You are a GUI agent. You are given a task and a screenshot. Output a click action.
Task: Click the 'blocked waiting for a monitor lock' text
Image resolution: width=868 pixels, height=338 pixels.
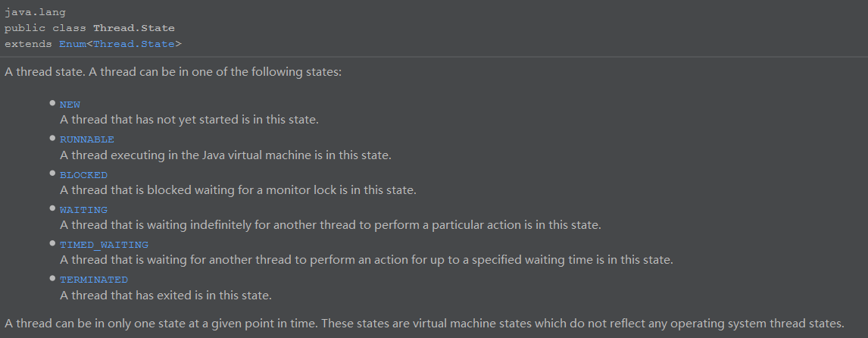coord(238,190)
